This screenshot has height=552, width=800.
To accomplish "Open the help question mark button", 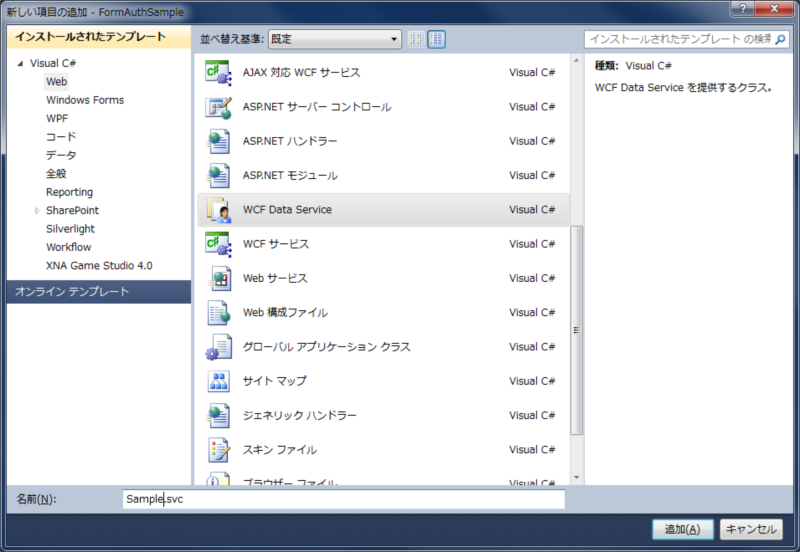I will click(743, 8).
